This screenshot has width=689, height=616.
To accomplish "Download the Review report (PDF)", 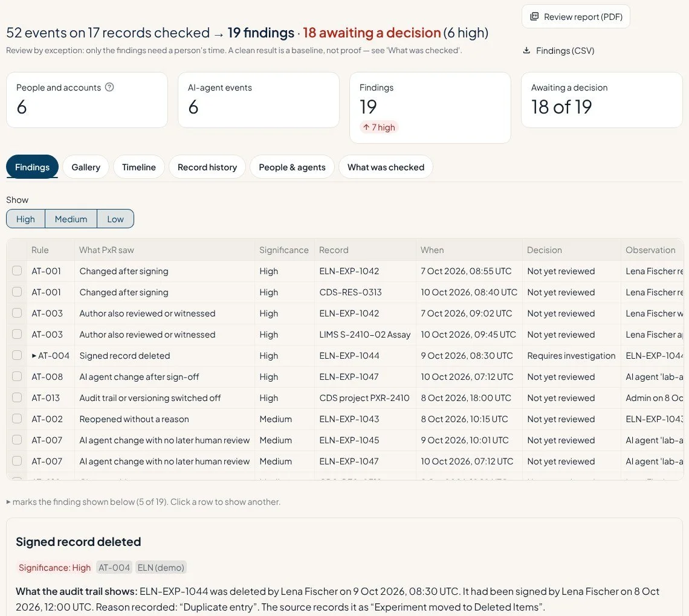I will 575,17.
